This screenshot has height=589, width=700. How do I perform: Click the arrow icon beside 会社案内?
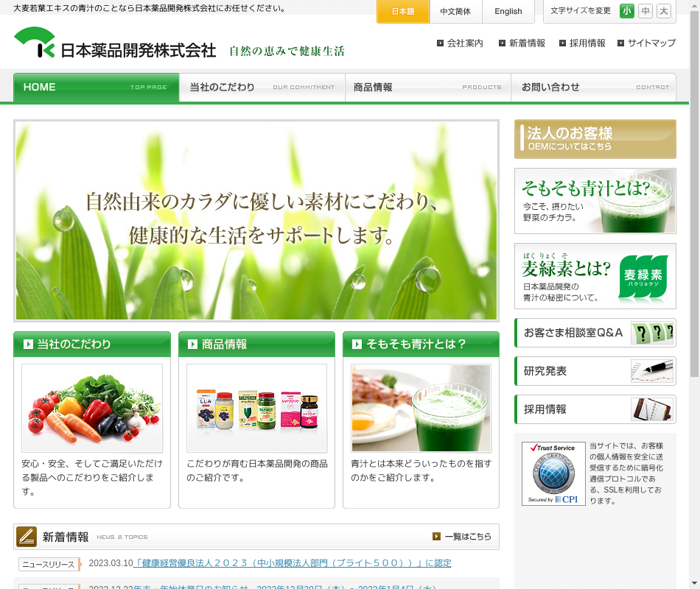440,43
